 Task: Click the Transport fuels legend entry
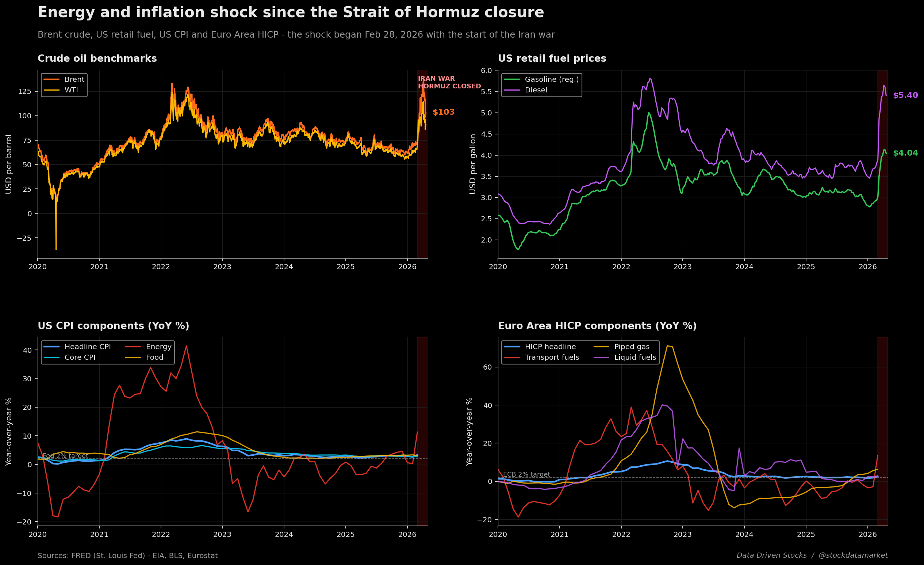552,357
